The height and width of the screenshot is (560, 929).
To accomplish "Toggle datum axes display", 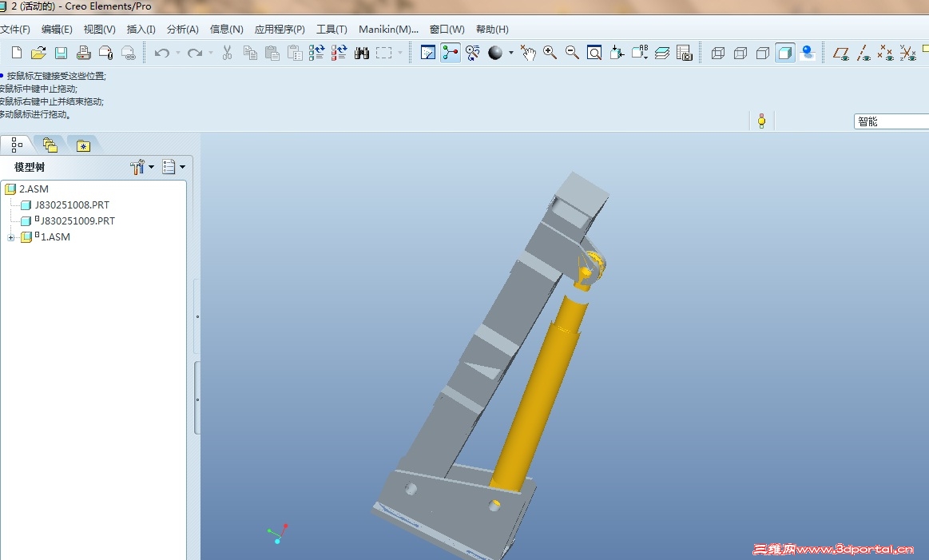I will (863, 53).
